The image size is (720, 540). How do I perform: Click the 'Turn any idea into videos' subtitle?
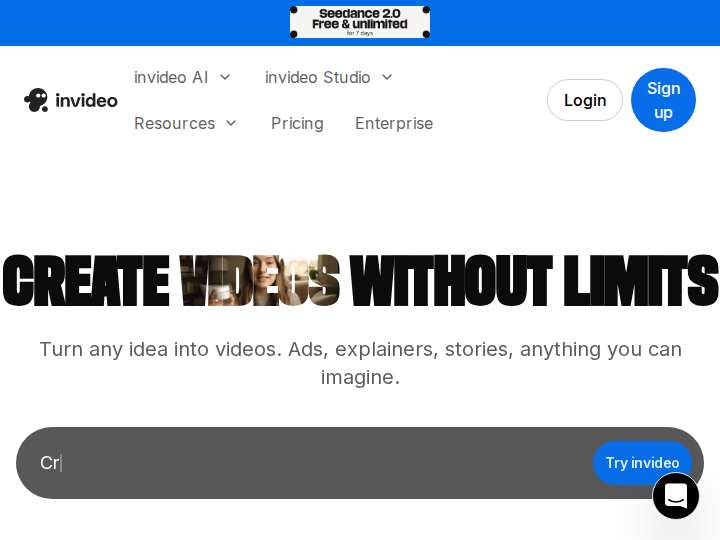[360, 363]
